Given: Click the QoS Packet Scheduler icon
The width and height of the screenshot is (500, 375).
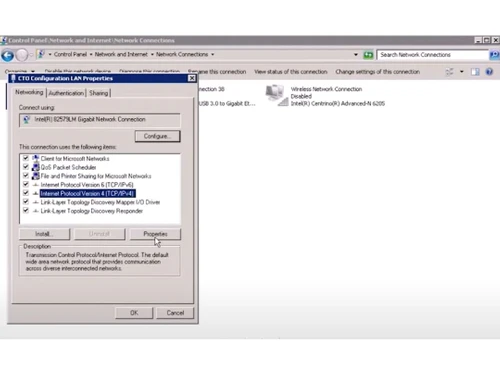Looking at the screenshot, I should coord(36,167).
